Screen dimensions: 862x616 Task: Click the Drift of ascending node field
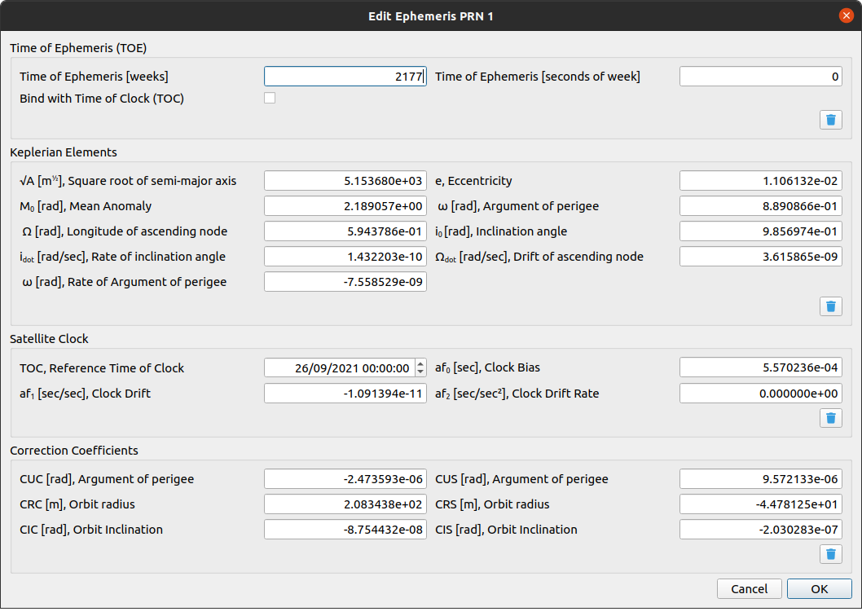point(760,257)
